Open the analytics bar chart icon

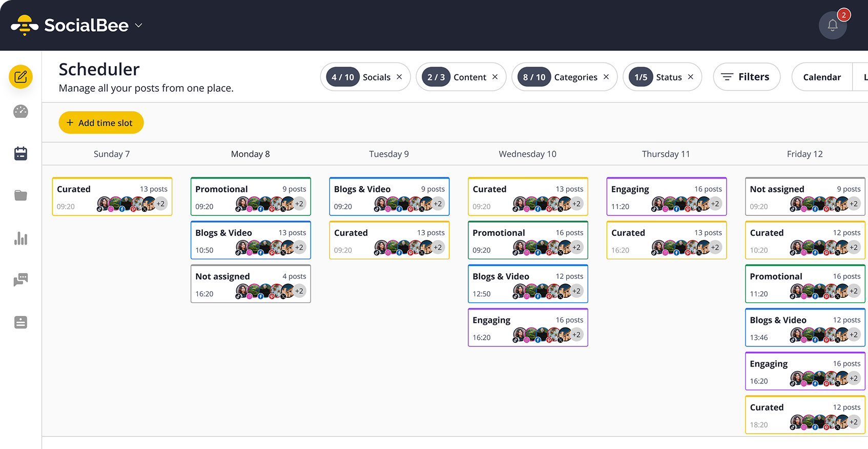pos(20,238)
